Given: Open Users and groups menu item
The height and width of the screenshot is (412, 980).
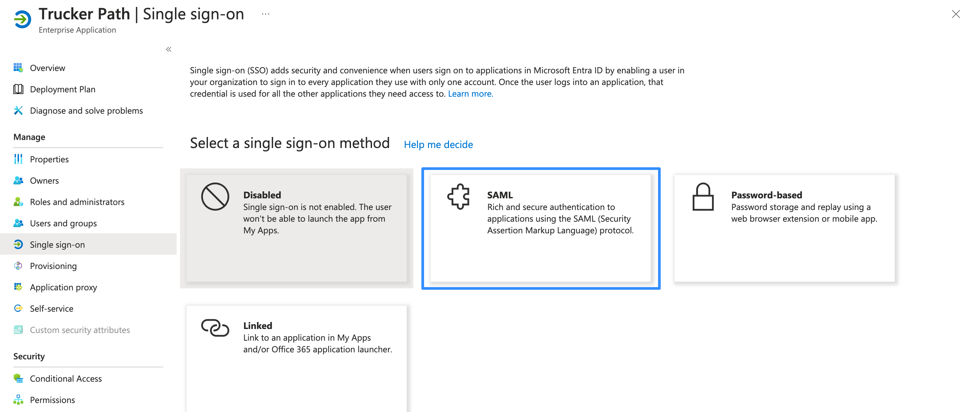Looking at the screenshot, I should point(63,223).
